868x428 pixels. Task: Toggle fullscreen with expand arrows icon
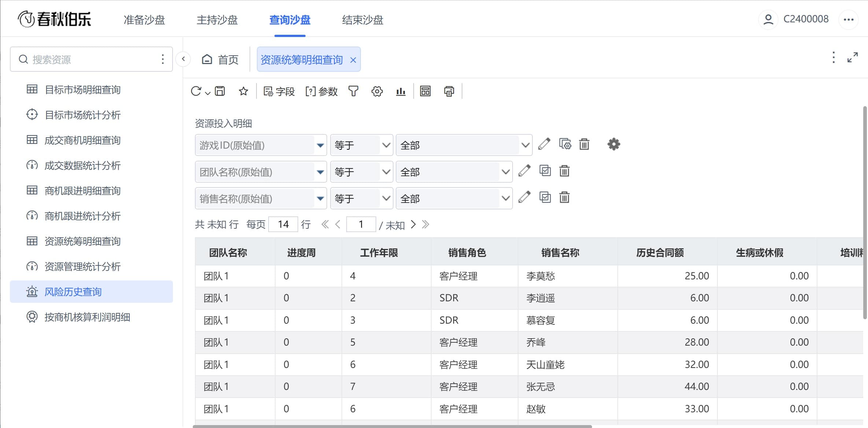pos(853,57)
